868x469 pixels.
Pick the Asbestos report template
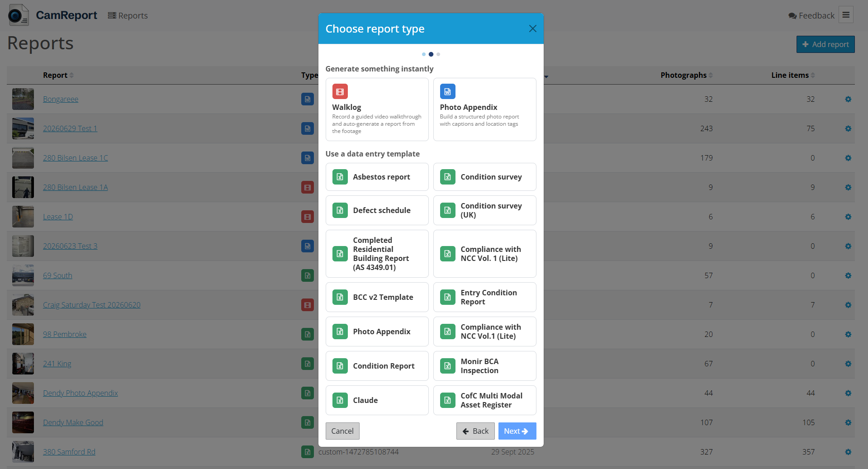pos(377,177)
